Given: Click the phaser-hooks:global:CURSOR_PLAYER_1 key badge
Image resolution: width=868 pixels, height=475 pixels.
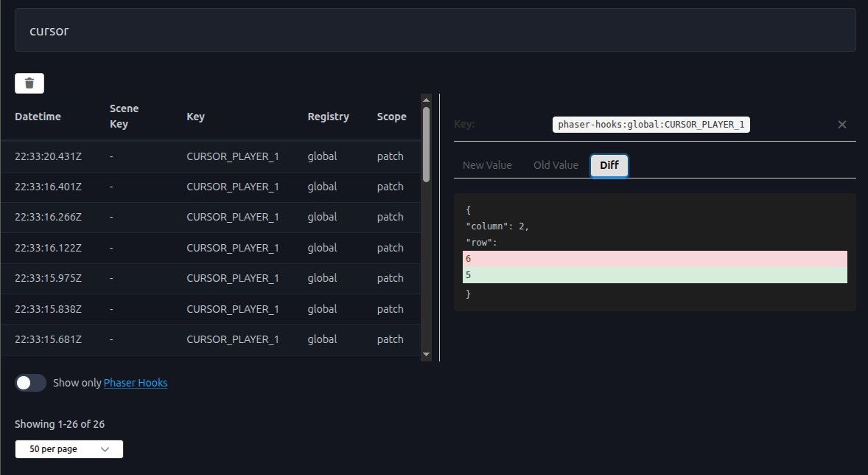Looking at the screenshot, I should click(651, 125).
